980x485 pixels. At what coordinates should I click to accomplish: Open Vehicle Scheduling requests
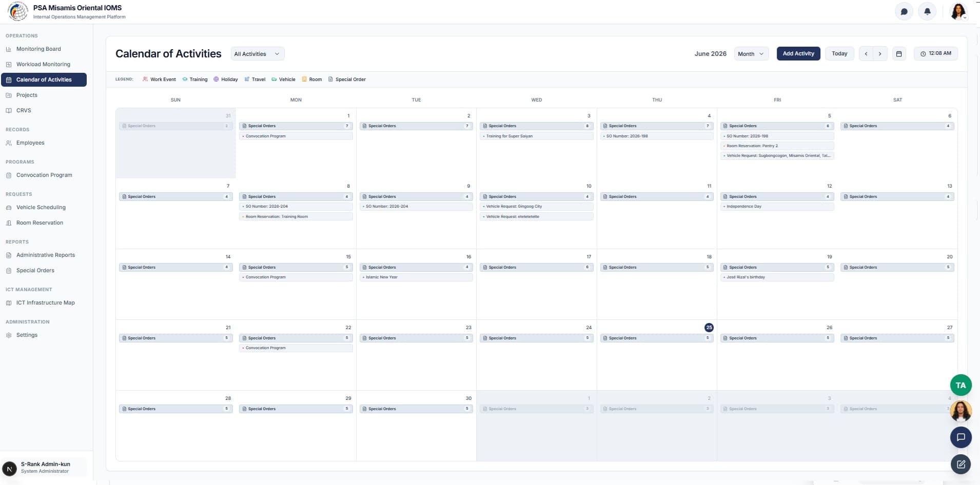pos(44,208)
